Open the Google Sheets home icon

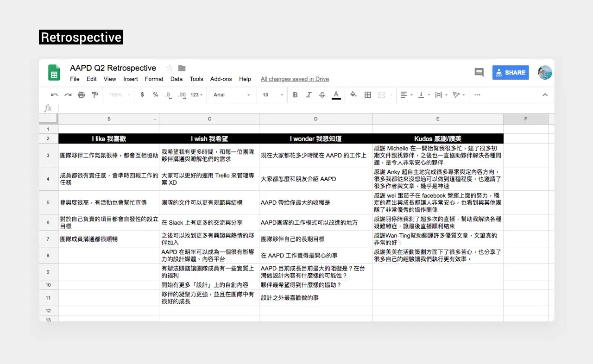pyautogui.click(x=54, y=73)
